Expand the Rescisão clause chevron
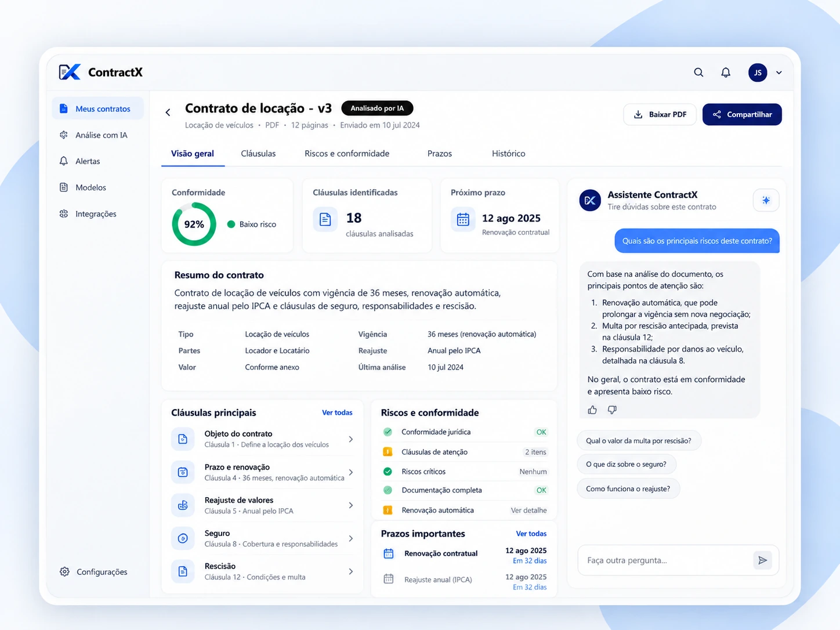This screenshot has width=840, height=630. (351, 571)
